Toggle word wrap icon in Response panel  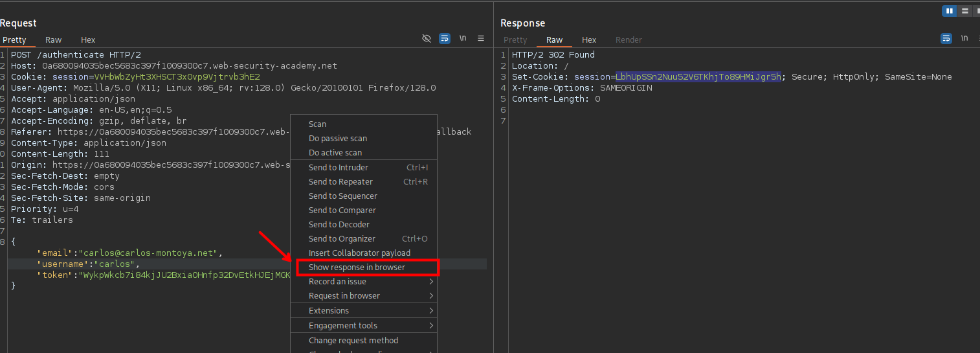pyautogui.click(x=946, y=39)
